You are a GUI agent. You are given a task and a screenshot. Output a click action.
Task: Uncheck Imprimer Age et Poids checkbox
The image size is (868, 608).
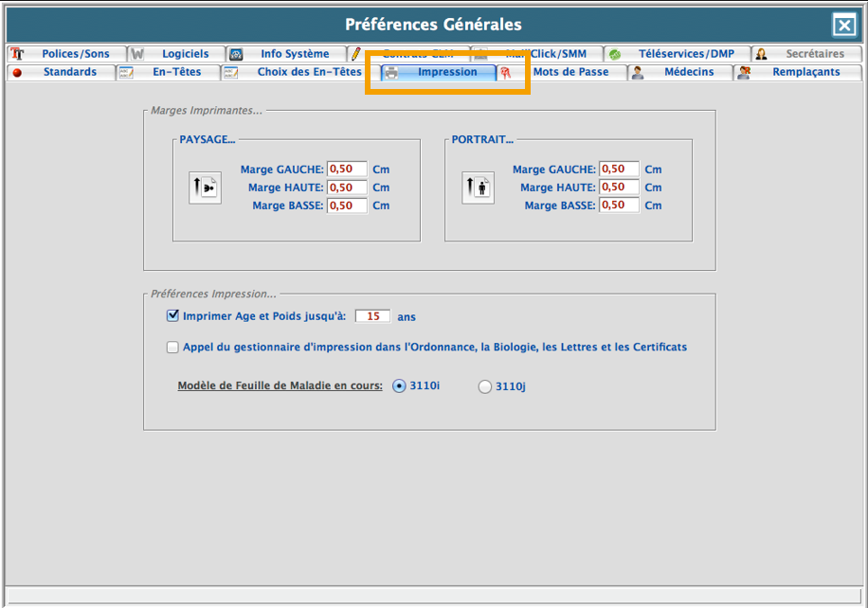[x=172, y=316]
